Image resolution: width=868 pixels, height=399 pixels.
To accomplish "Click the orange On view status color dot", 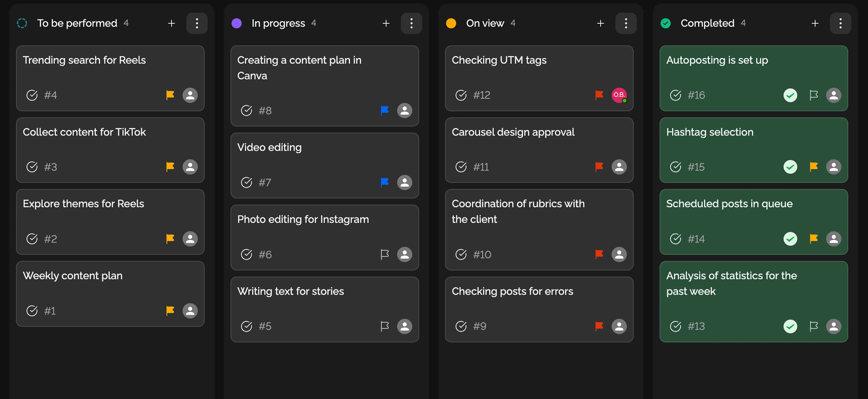I will pyautogui.click(x=451, y=23).
